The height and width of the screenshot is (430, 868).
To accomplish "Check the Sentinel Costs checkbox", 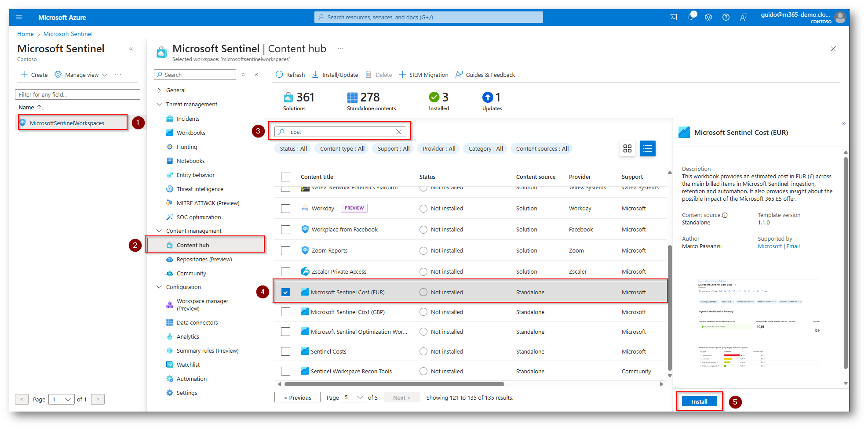I will (x=286, y=351).
